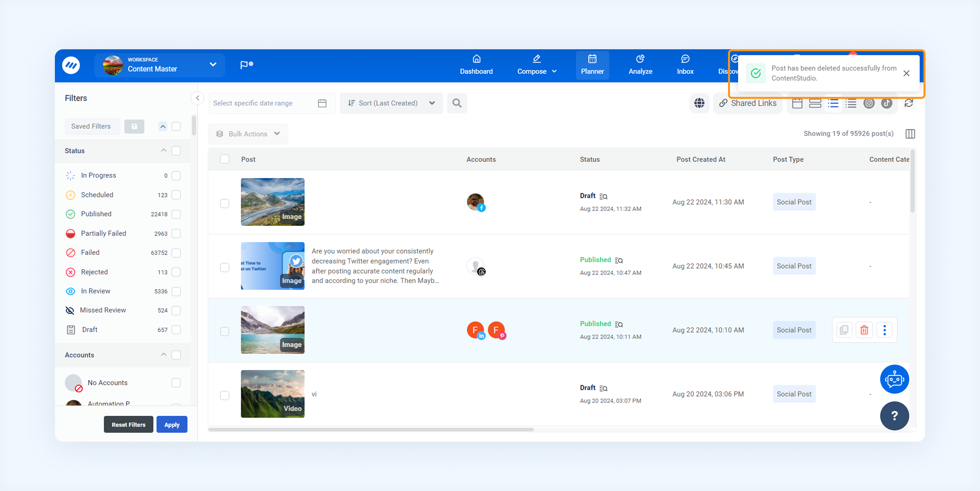Click the Reset Filters button
980x491 pixels.
point(128,424)
